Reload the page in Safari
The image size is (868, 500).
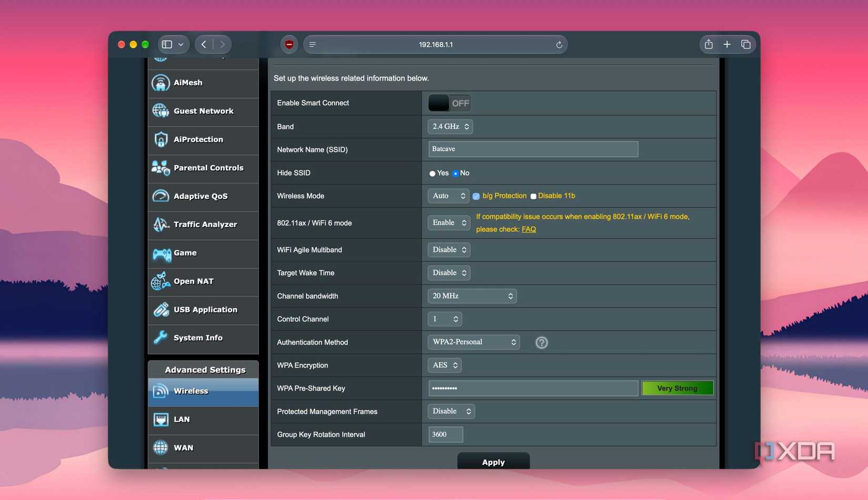tap(559, 45)
